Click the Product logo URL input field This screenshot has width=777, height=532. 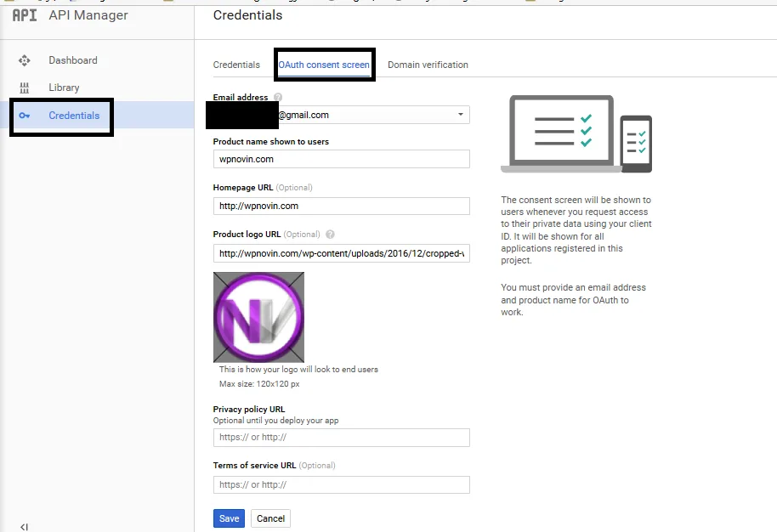342,253
